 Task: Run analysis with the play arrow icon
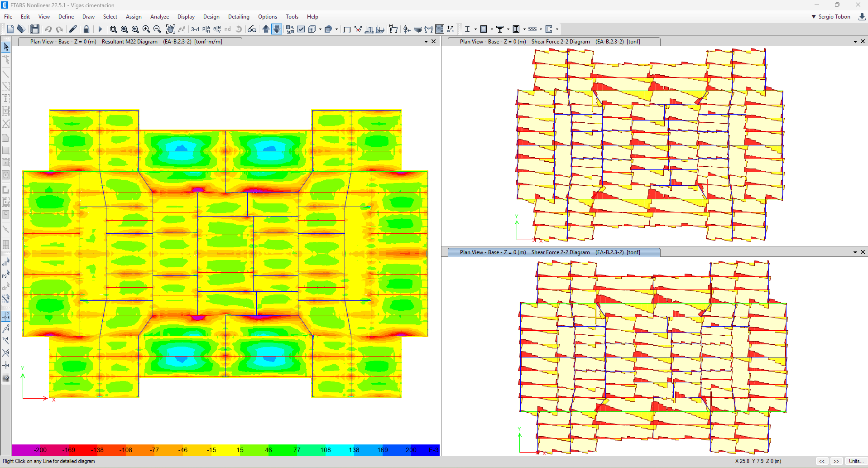click(x=100, y=29)
